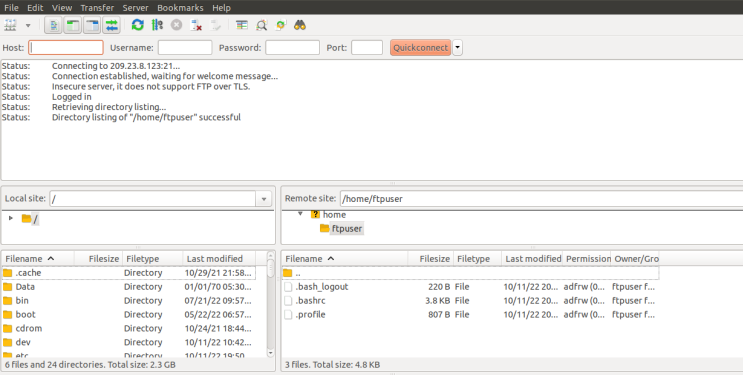The image size is (743, 375).
Task: Open the Help menu
Action: 221,8
